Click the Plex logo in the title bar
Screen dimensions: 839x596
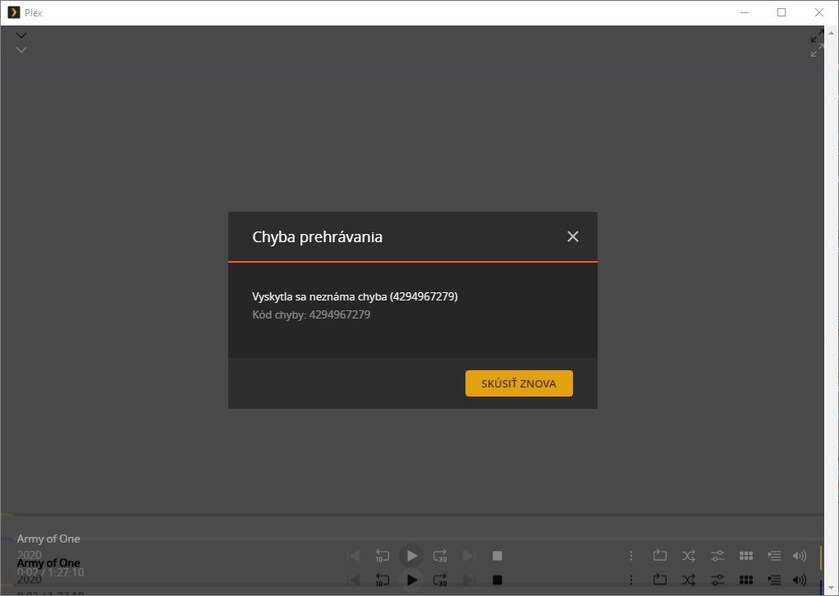[x=13, y=12]
